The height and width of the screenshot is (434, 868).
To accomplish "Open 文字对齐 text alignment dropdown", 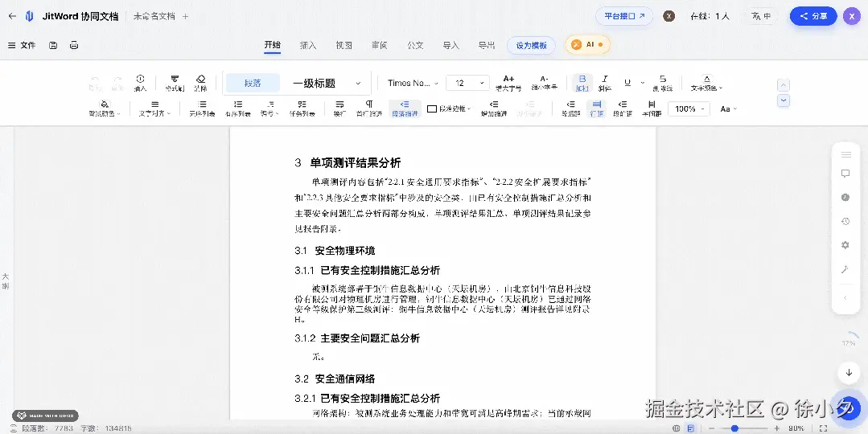I will click(154, 108).
